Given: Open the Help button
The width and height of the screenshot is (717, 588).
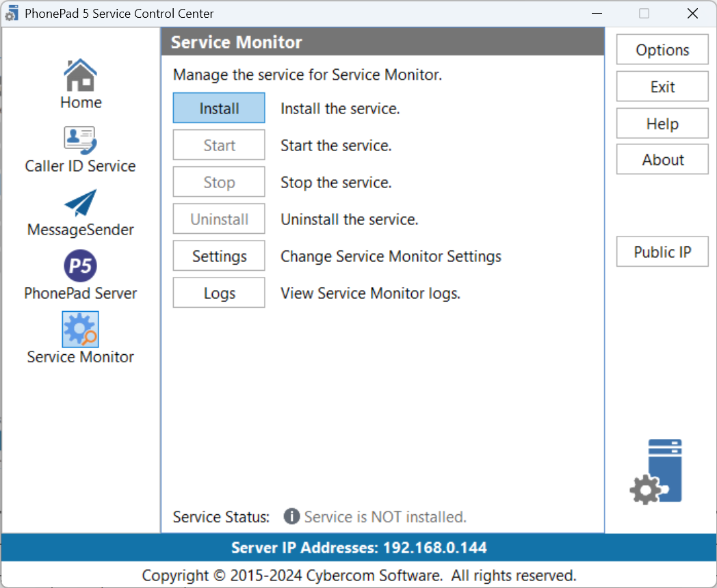Looking at the screenshot, I should [662, 123].
